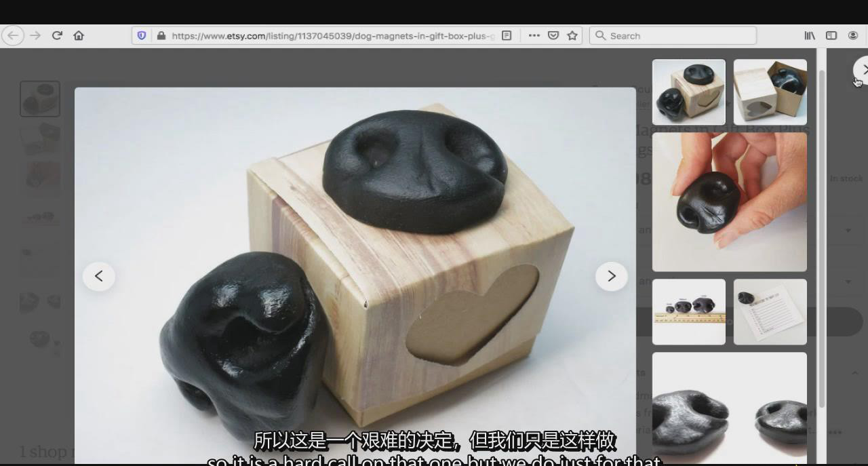Image resolution: width=868 pixels, height=466 pixels.
Task: Open the browser home page
Action: (x=79, y=35)
